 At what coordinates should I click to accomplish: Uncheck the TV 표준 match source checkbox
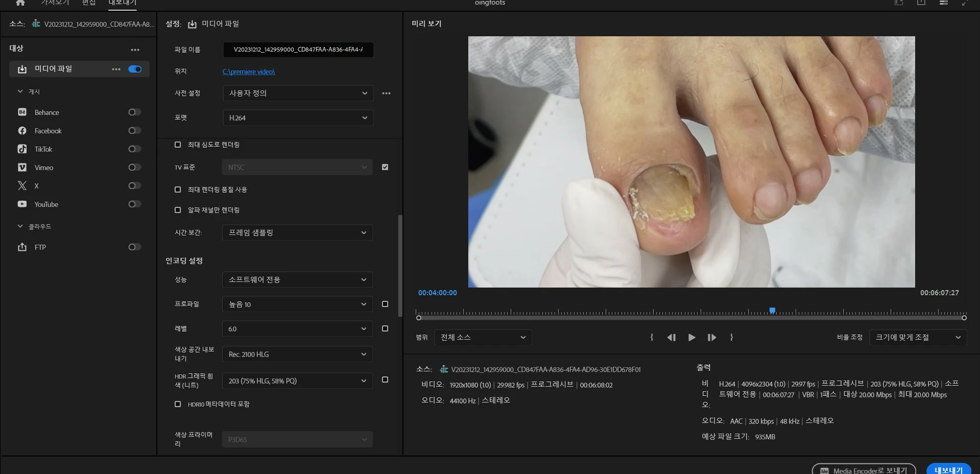click(385, 167)
